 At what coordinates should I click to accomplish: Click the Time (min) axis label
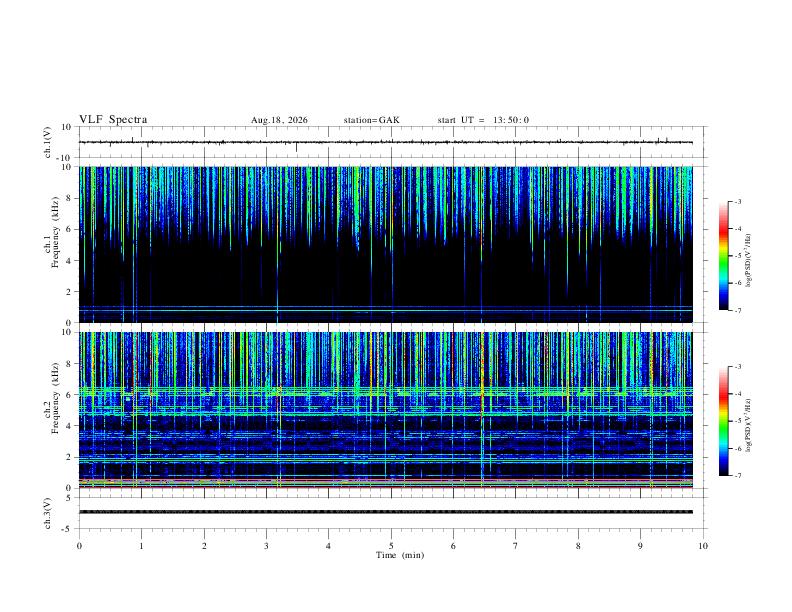tap(400, 555)
